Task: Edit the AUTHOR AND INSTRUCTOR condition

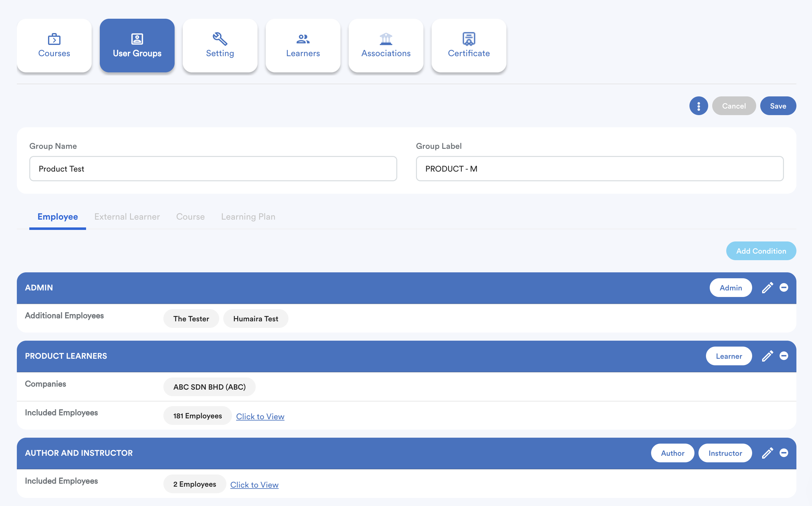Action: 767,453
